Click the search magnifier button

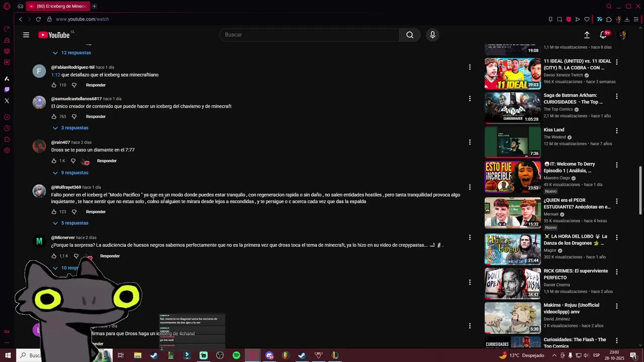[x=410, y=35]
